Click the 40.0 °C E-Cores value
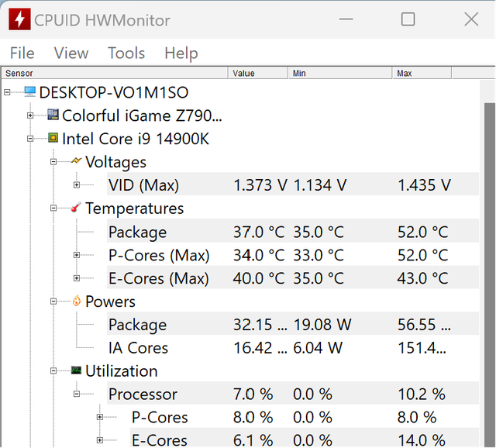The height and width of the screenshot is (448, 496). point(259,278)
